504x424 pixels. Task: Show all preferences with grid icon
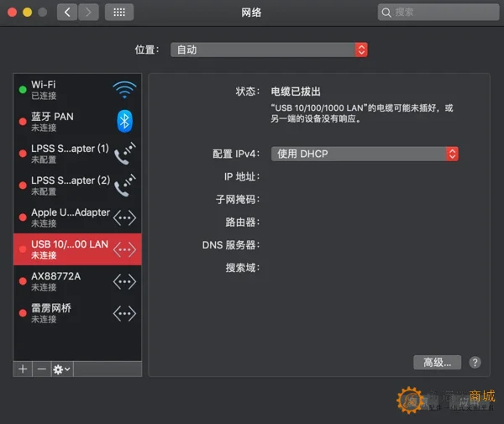119,13
